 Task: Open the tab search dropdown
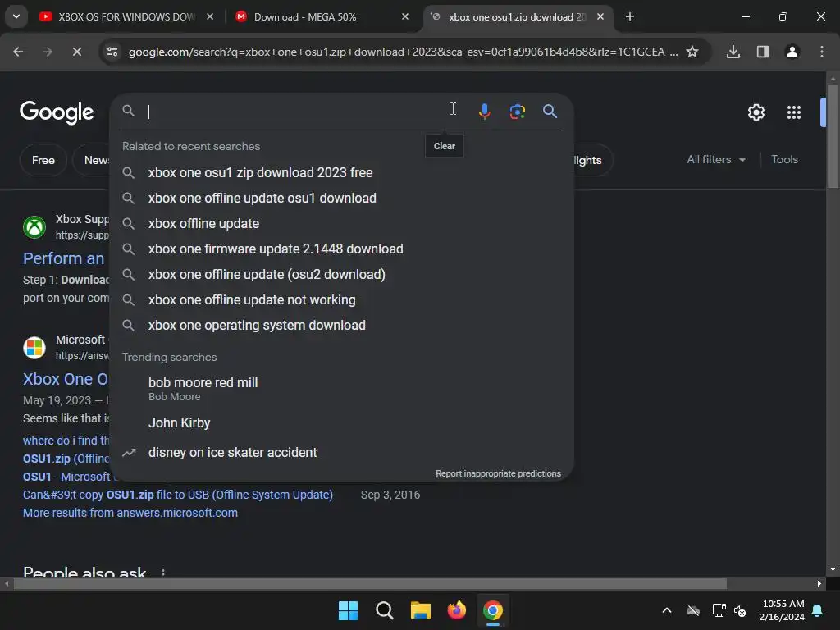16,16
